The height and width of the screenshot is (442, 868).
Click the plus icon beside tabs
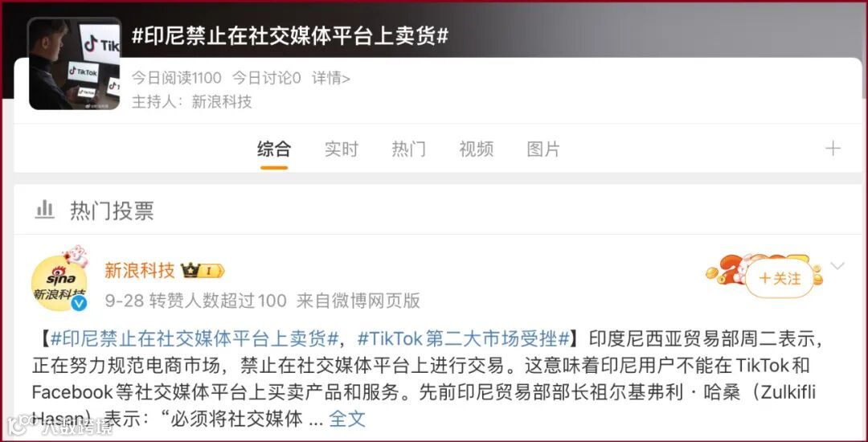click(833, 148)
